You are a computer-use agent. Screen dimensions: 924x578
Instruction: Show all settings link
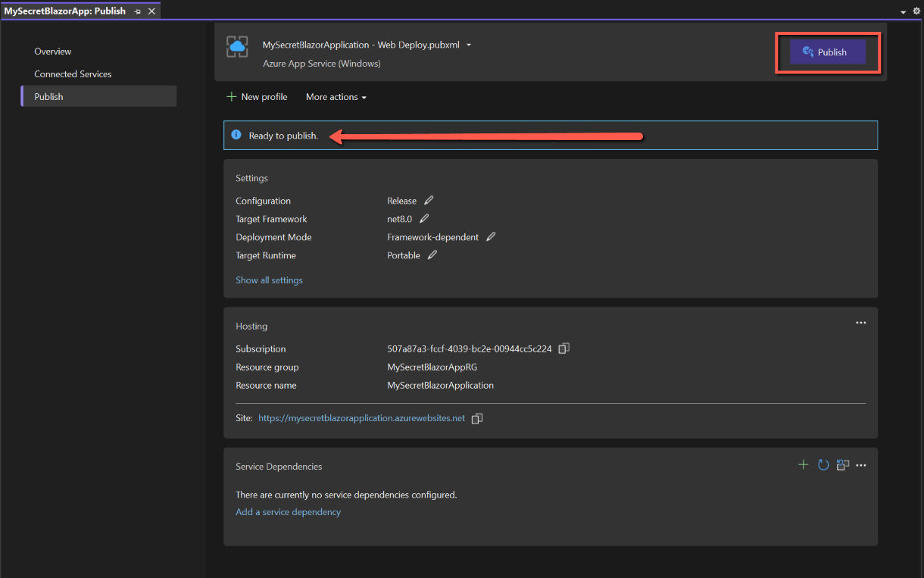pyautogui.click(x=269, y=280)
